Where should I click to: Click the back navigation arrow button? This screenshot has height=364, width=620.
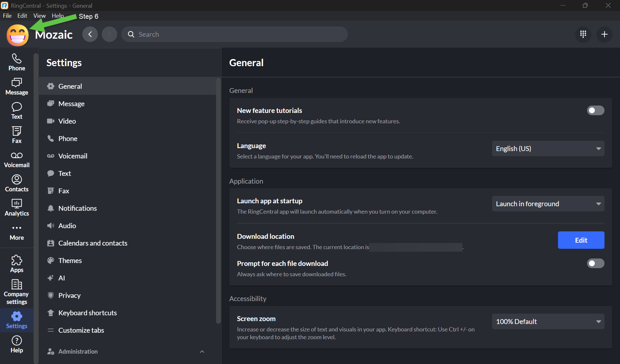[90, 34]
